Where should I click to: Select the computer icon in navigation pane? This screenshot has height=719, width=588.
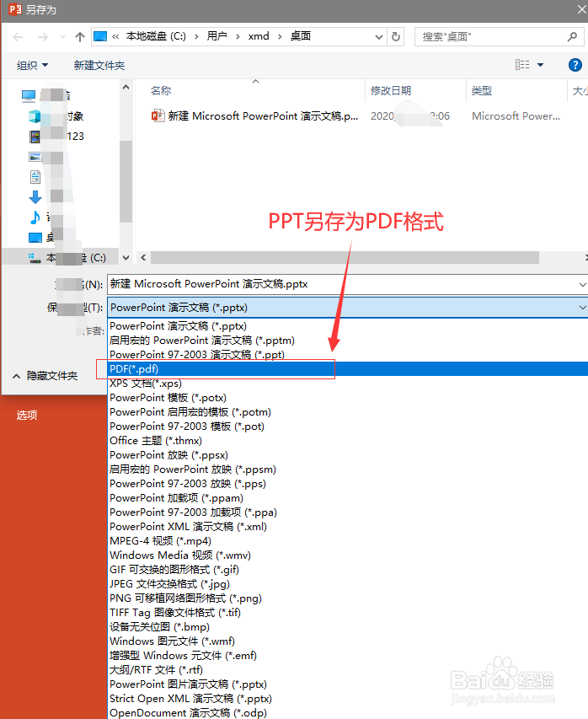[x=29, y=95]
